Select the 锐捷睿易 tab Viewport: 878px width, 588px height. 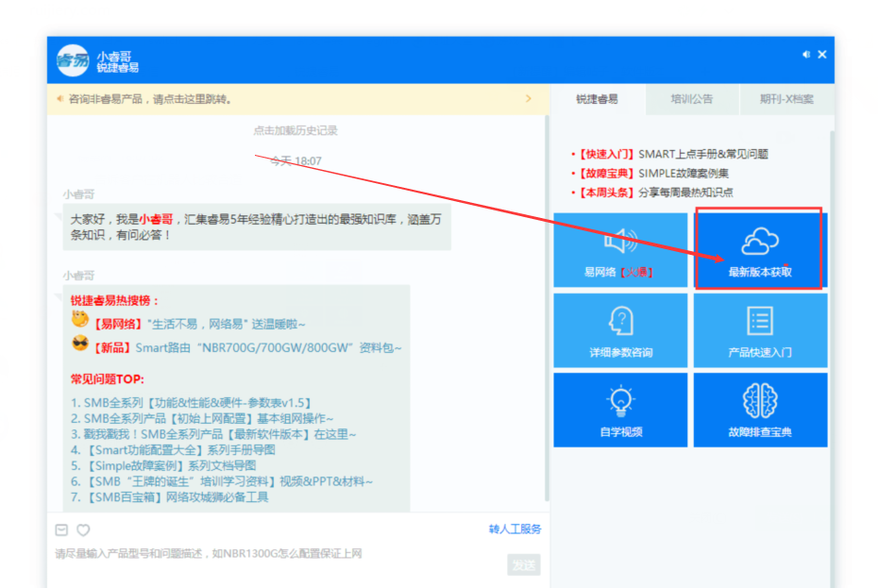[x=597, y=99]
